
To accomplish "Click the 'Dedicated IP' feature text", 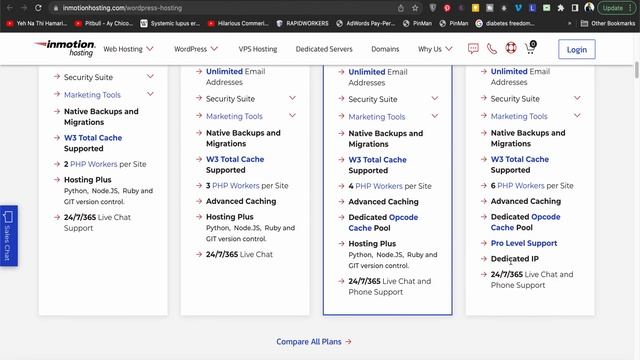I will [x=514, y=259].
